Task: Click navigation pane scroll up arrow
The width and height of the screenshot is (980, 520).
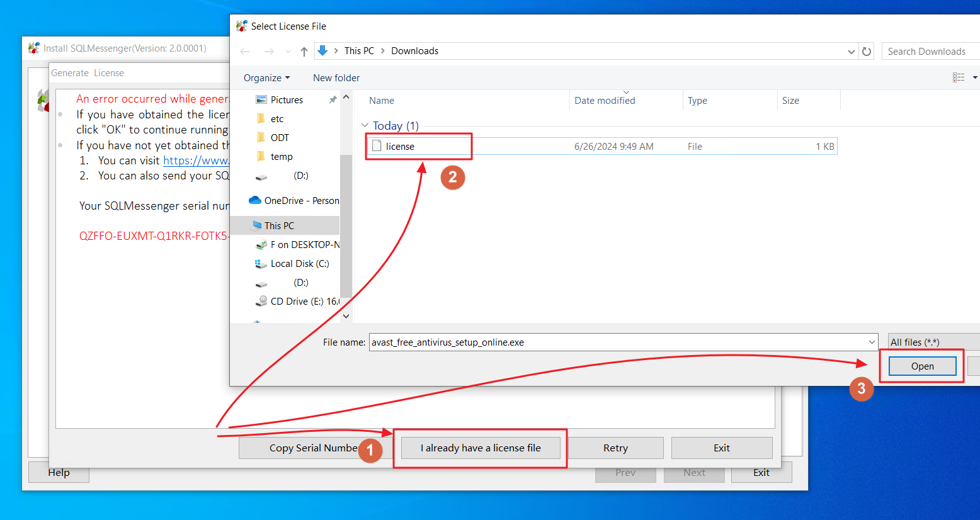Action: pos(346,98)
